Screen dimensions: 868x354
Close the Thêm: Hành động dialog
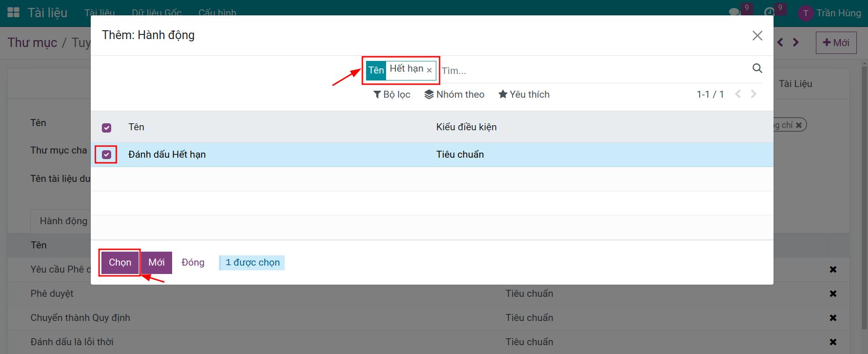click(757, 36)
